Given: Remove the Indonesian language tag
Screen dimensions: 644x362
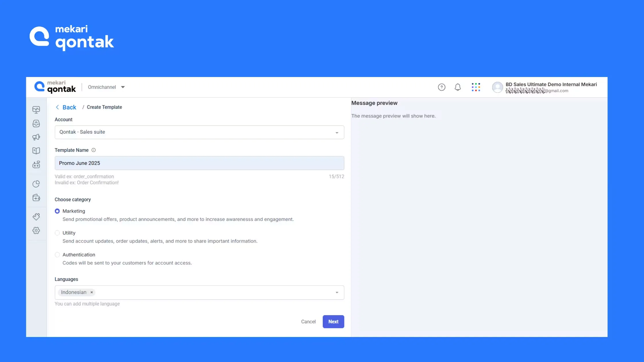Looking at the screenshot, I should coord(92,292).
